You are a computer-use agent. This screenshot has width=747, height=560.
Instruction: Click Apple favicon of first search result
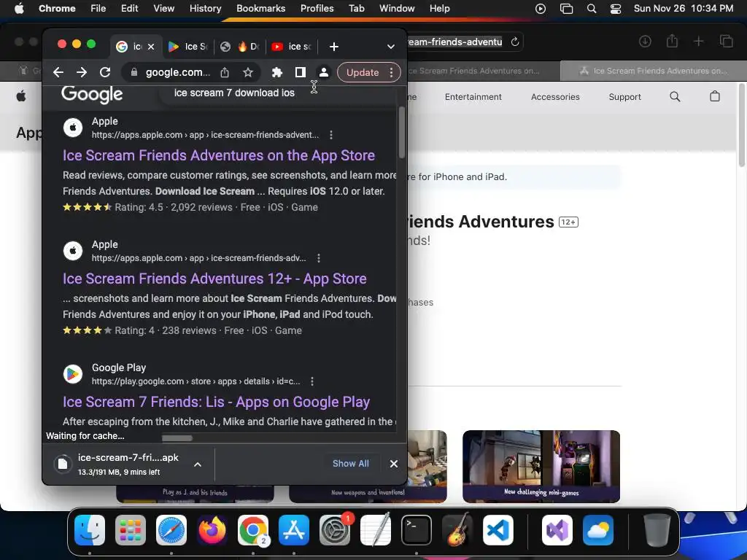click(x=73, y=128)
